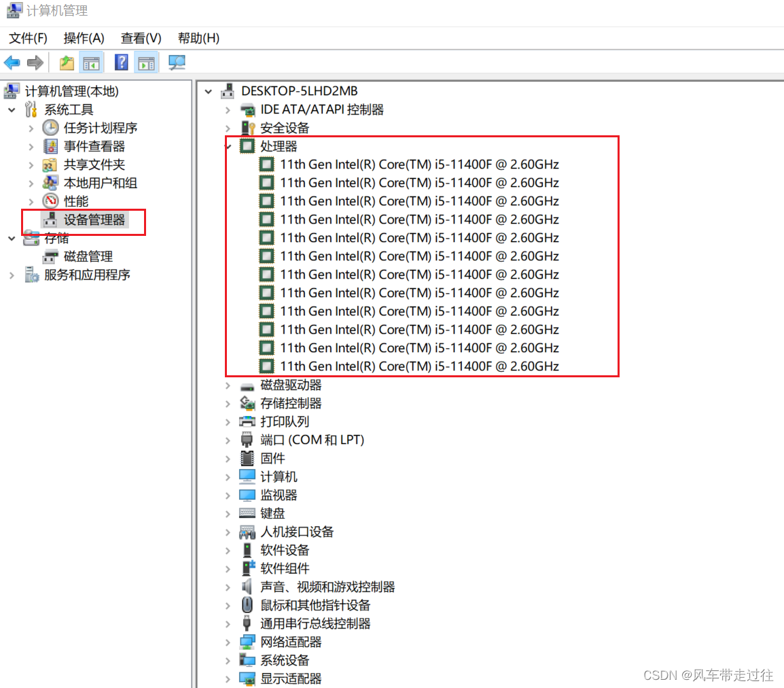Click the sound controllers speaker icon

point(247,587)
